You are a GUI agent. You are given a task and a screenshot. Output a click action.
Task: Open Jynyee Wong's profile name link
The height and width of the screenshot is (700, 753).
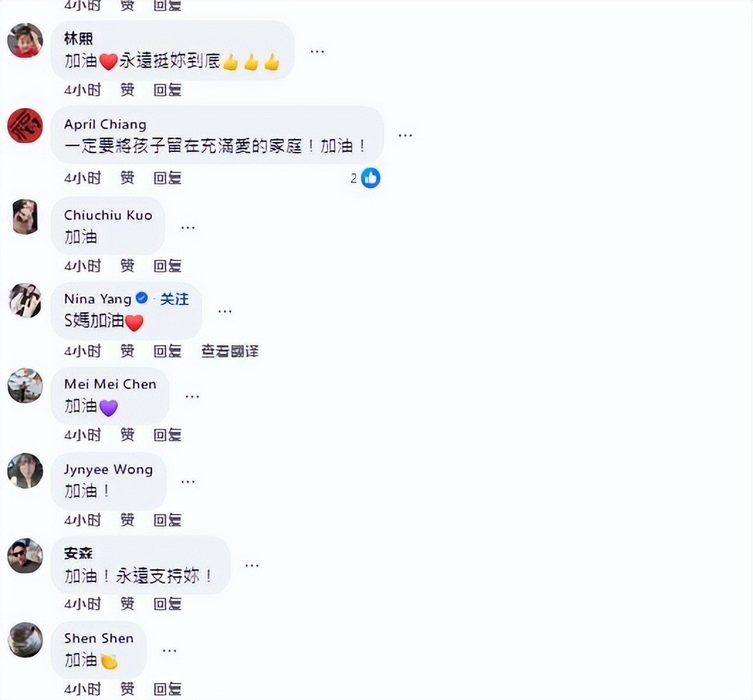click(x=109, y=469)
